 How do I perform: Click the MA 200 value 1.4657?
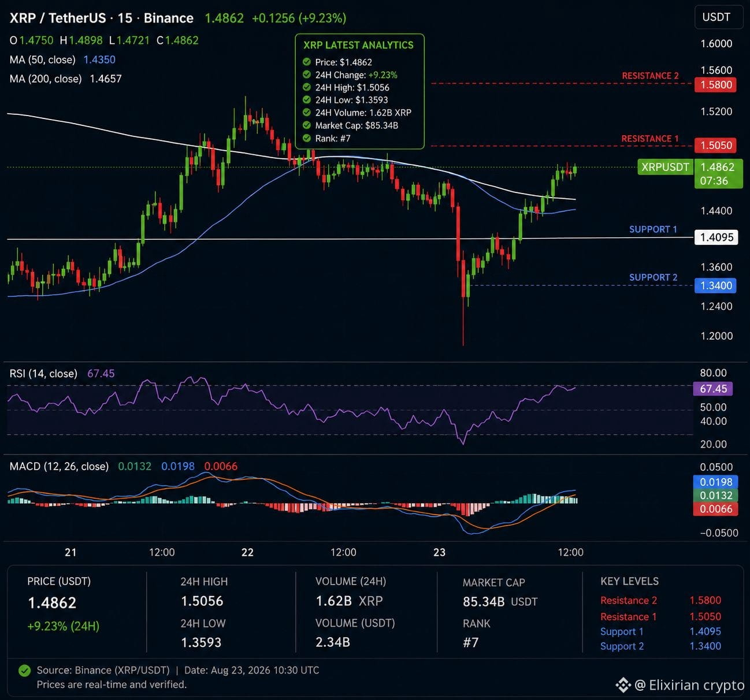(x=106, y=79)
